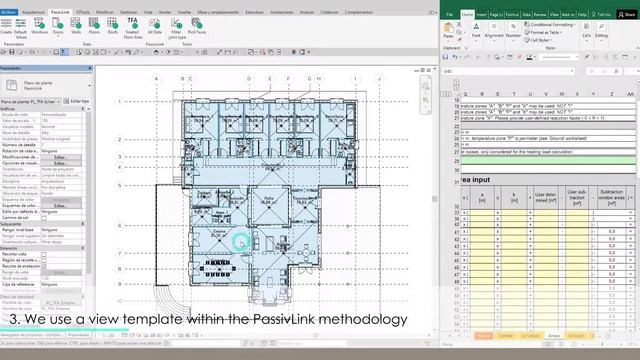Viewport: 640px width, 360px height.
Task: Click Editar for Opciones de visualización
Action: [61, 163]
